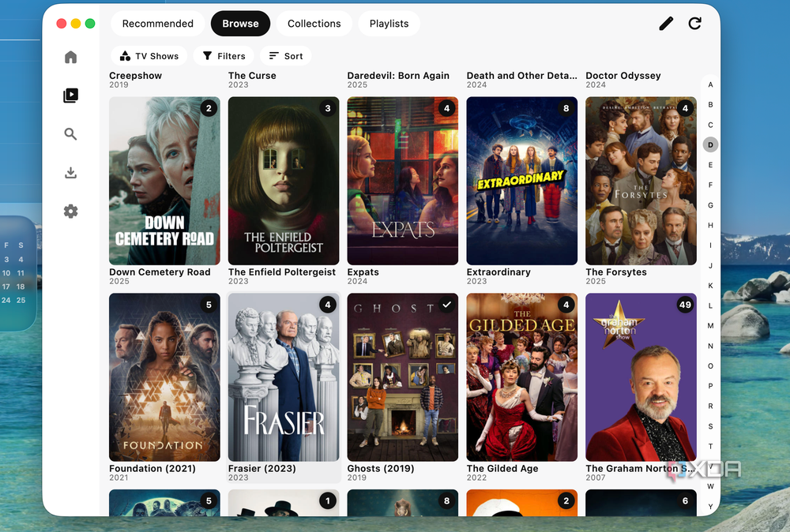The image size is (790, 532).
Task: Click the pencil edit icon
Action: pyautogui.click(x=666, y=23)
